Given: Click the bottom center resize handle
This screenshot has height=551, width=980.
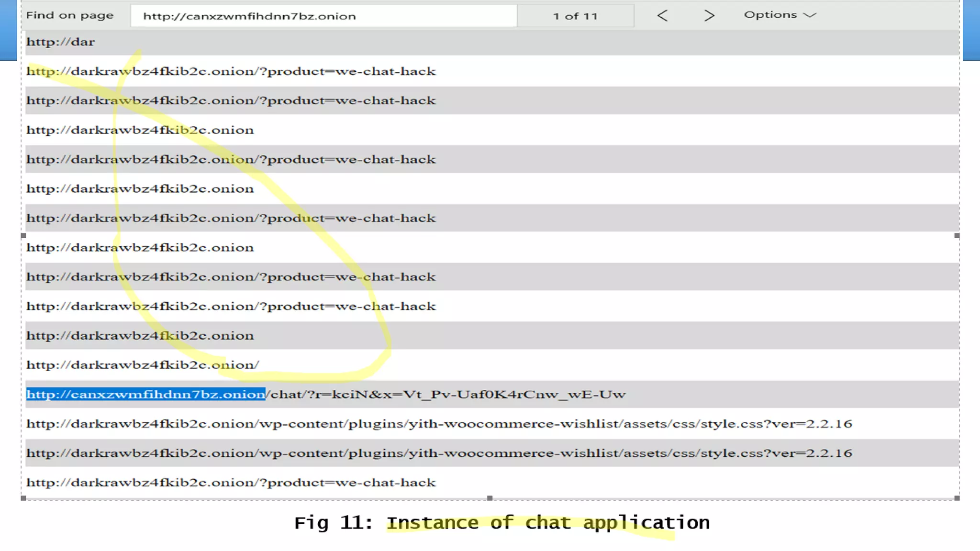Looking at the screenshot, I should [490, 498].
